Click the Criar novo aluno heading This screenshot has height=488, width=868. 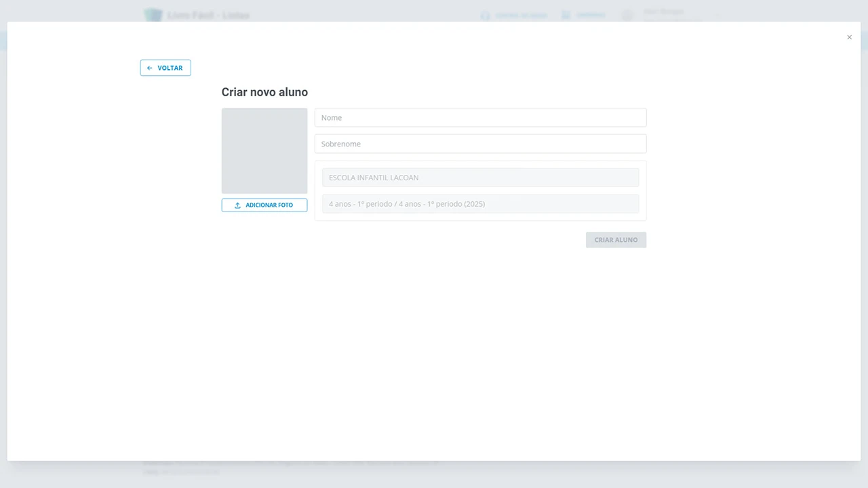(264, 92)
